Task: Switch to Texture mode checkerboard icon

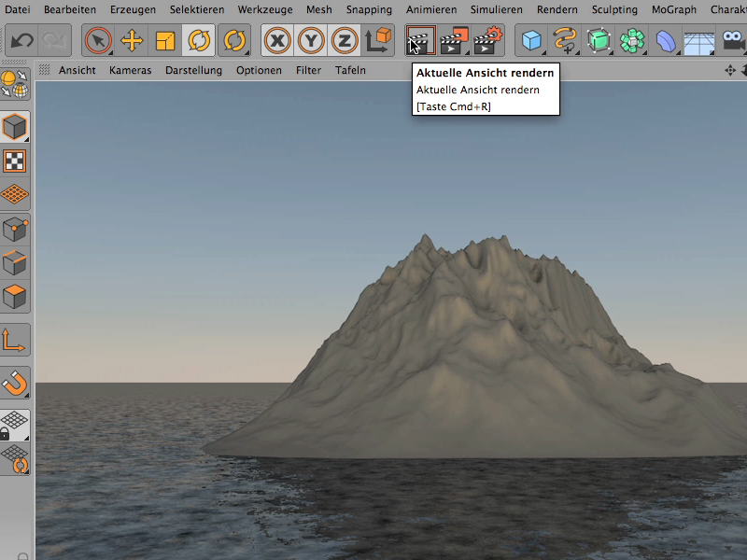Action: point(14,161)
